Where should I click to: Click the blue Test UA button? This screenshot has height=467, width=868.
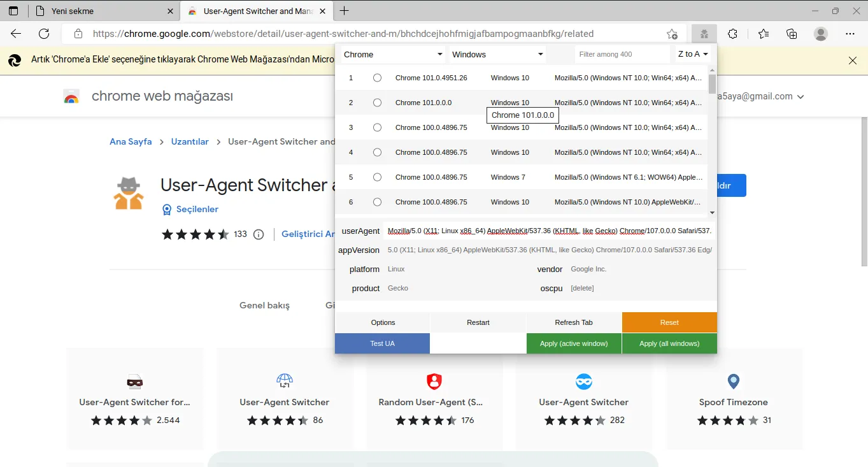click(x=382, y=343)
